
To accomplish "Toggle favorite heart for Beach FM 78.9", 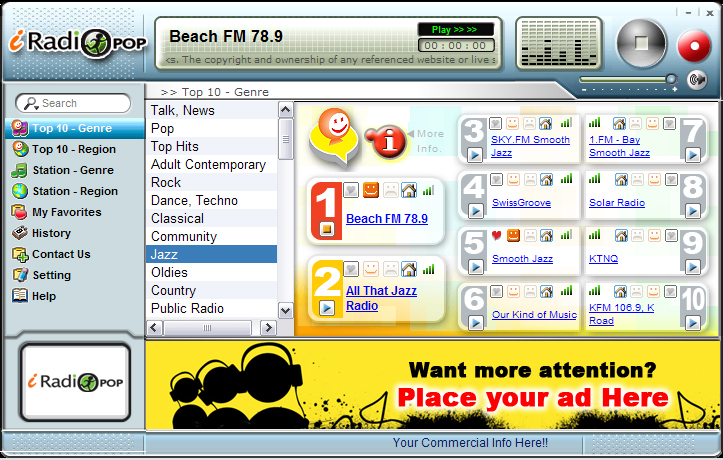I will pos(351,190).
